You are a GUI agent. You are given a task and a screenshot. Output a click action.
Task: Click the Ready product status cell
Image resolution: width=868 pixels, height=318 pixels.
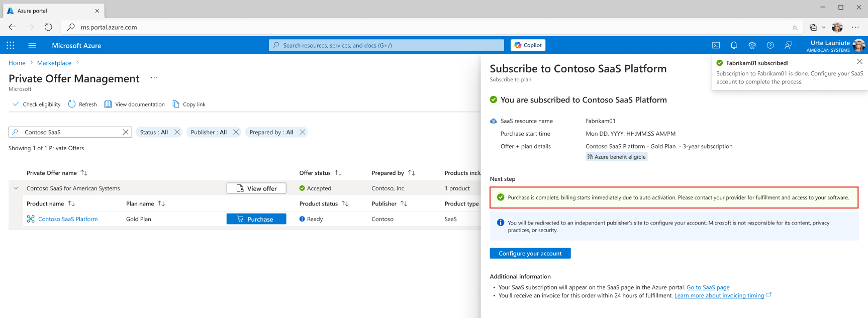pos(311,219)
